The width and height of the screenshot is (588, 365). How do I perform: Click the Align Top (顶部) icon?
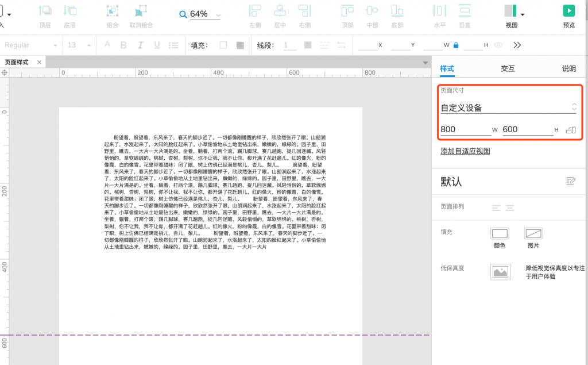[x=347, y=11]
